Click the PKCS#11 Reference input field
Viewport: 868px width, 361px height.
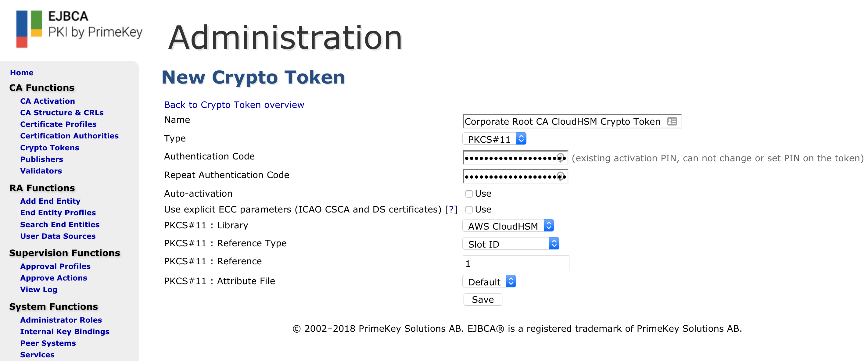coord(516,264)
